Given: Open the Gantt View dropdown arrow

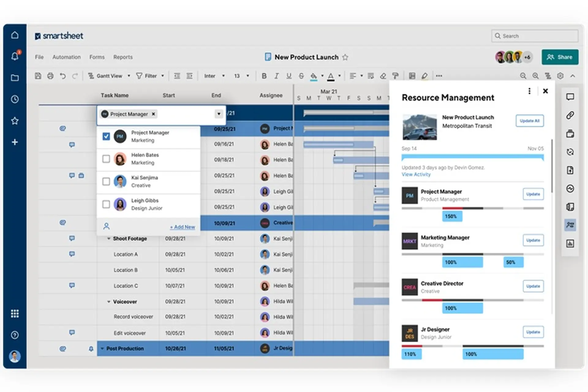Looking at the screenshot, I should click(129, 76).
